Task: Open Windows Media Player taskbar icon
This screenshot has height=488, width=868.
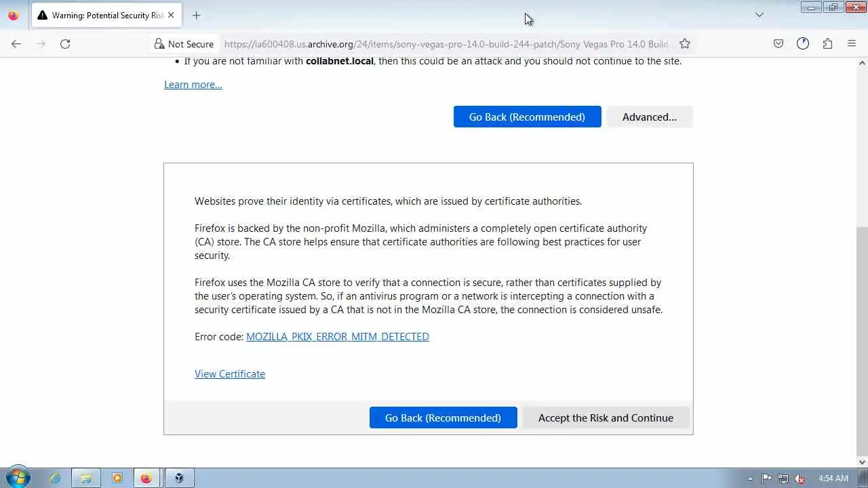Action: 117,478
